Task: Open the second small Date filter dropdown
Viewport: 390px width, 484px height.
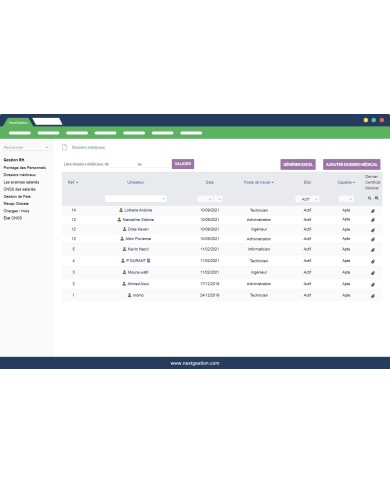Action: click(x=218, y=199)
